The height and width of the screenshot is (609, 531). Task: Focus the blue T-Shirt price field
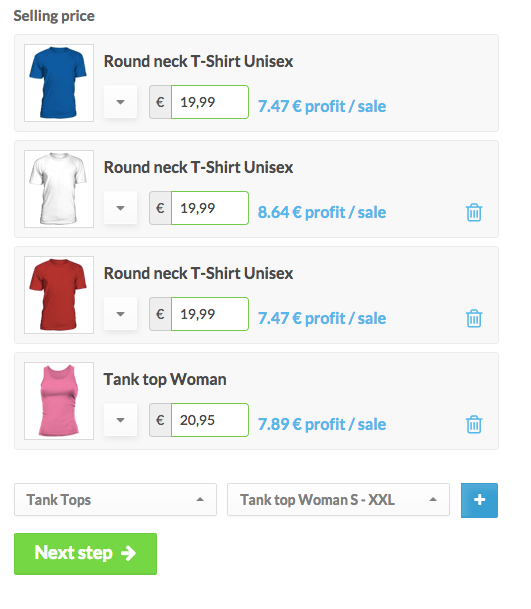tap(210, 102)
